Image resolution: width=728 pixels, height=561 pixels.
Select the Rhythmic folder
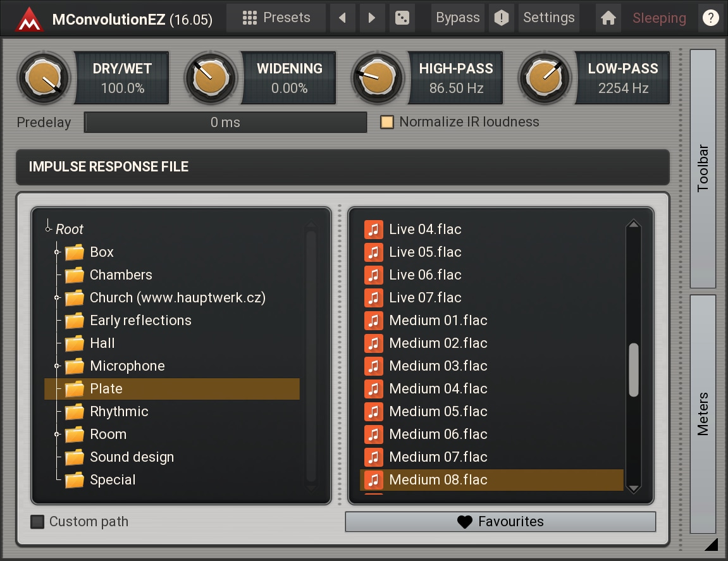pos(172,412)
